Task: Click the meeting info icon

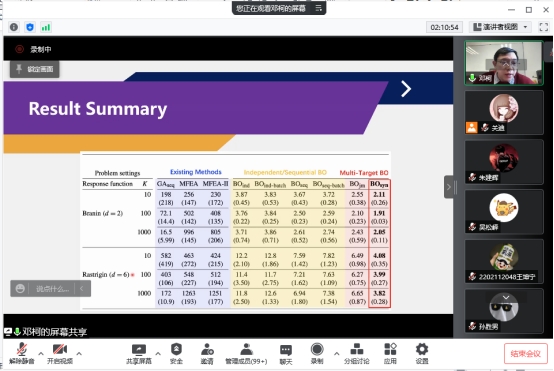Action: tap(14, 27)
